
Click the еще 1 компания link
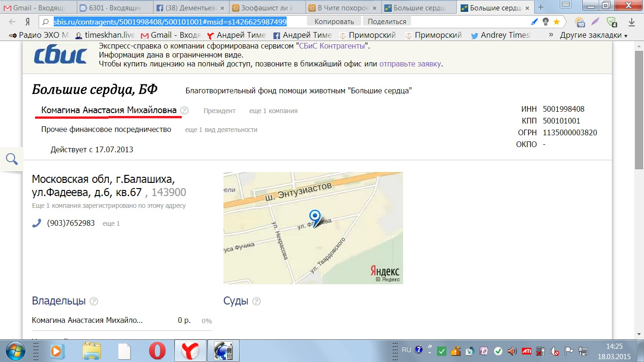click(x=273, y=111)
